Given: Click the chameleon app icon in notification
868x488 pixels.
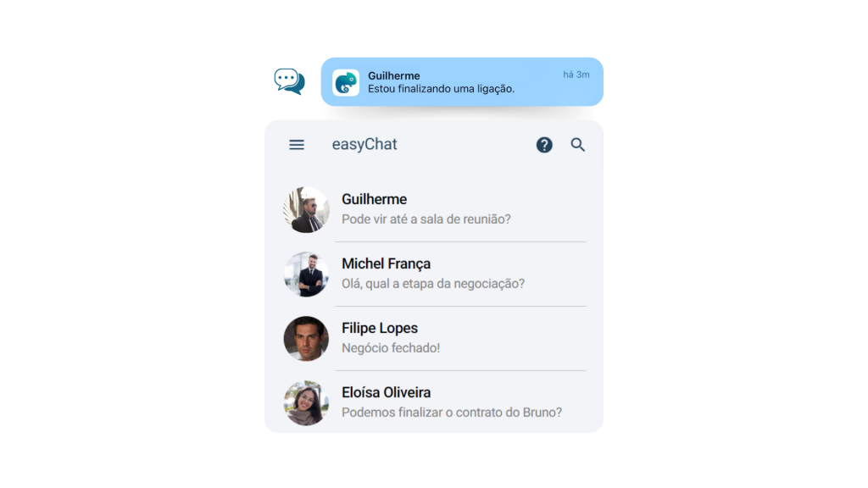Looking at the screenshot, I should (x=346, y=82).
